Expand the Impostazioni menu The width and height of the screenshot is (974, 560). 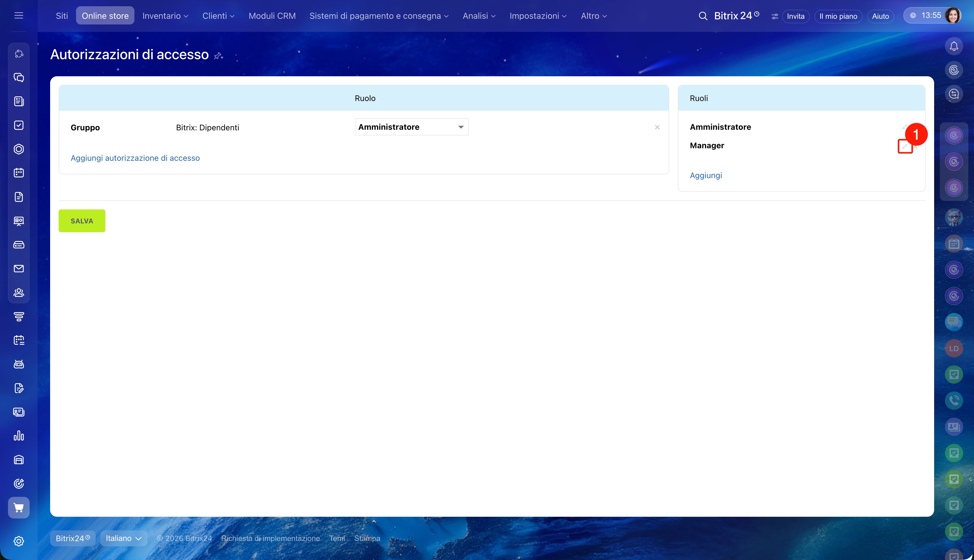pos(538,16)
